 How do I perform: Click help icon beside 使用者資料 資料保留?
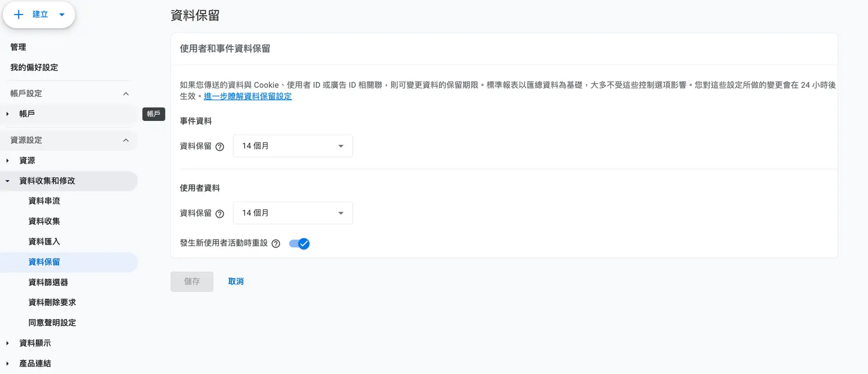click(x=220, y=214)
